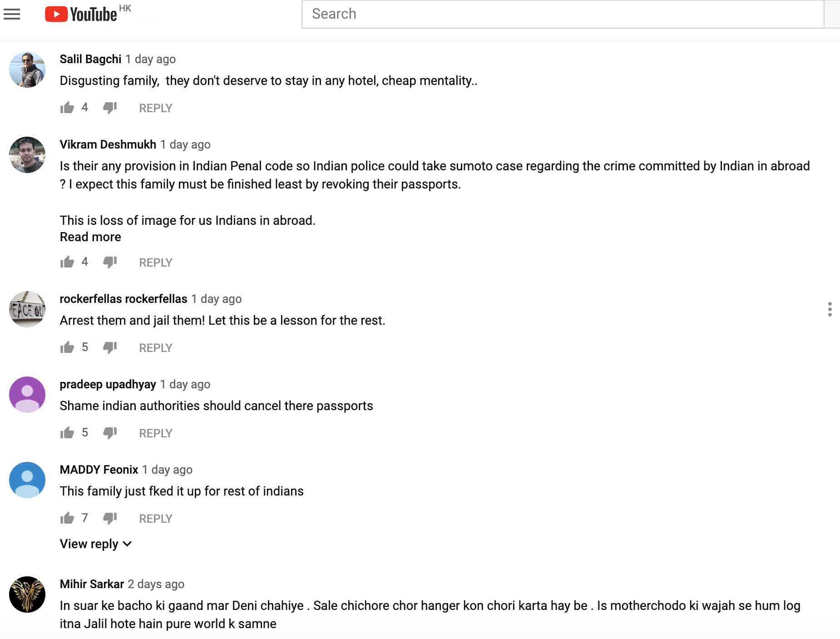The image size is (840, 639).
Task: Like Salil Bagchi's comment
Action: [67, 108]
